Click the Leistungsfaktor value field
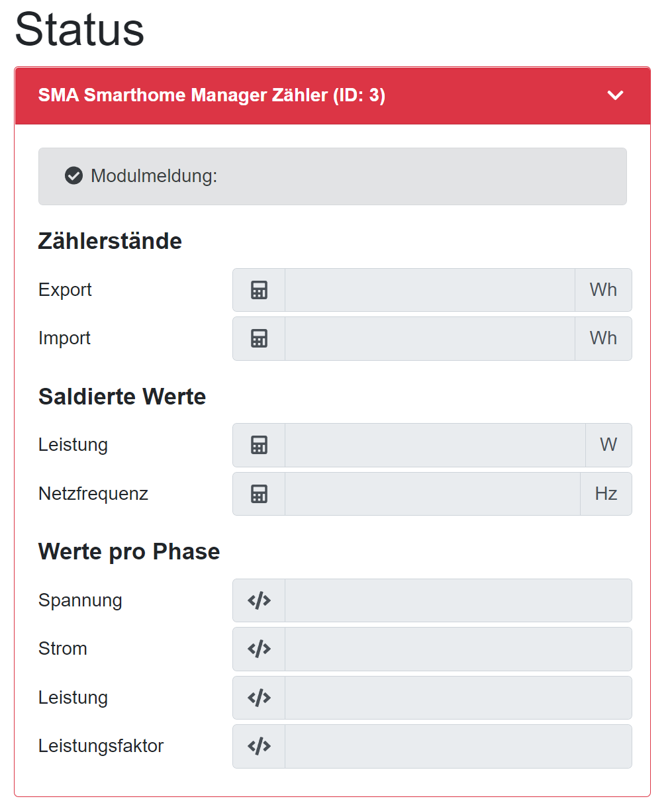 coord(458,746)
